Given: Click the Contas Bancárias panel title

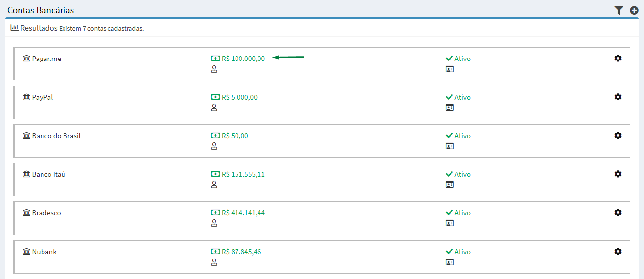Looking at the screenshot, I should pyautogui.click(x=41, y=10).
